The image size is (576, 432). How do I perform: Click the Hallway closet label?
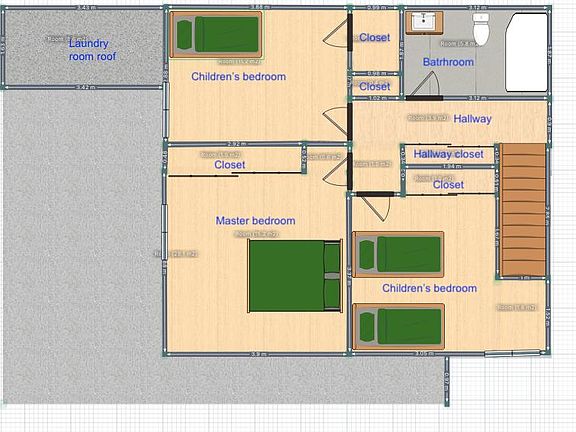(x=449, y=154)
